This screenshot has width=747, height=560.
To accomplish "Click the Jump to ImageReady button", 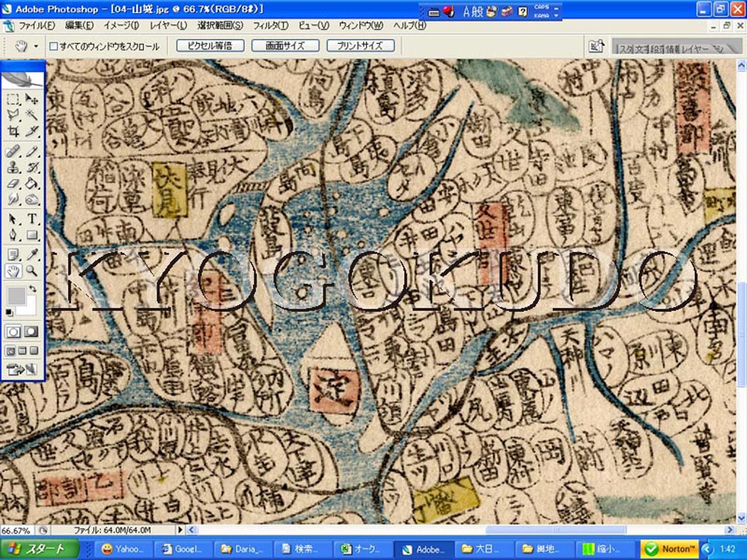I will (x=23, y=369).
